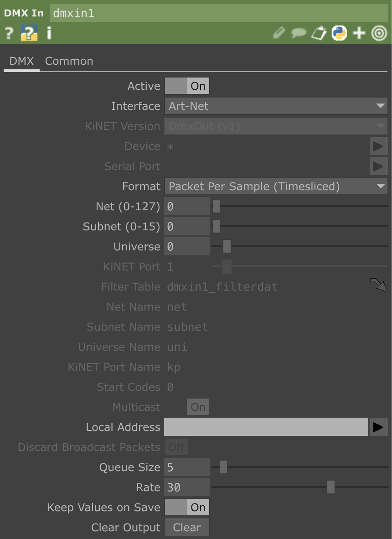Viewport: 392px width, 539px height.
Task: Click the 'Active' parameter label
Action: [144, 86]
